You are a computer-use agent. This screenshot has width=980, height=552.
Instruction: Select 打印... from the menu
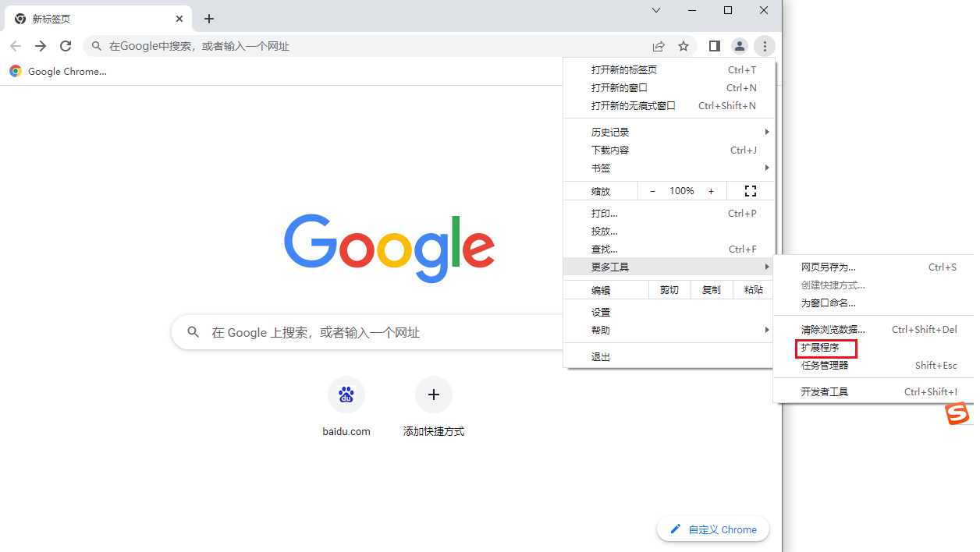click(x=669, y=213)
